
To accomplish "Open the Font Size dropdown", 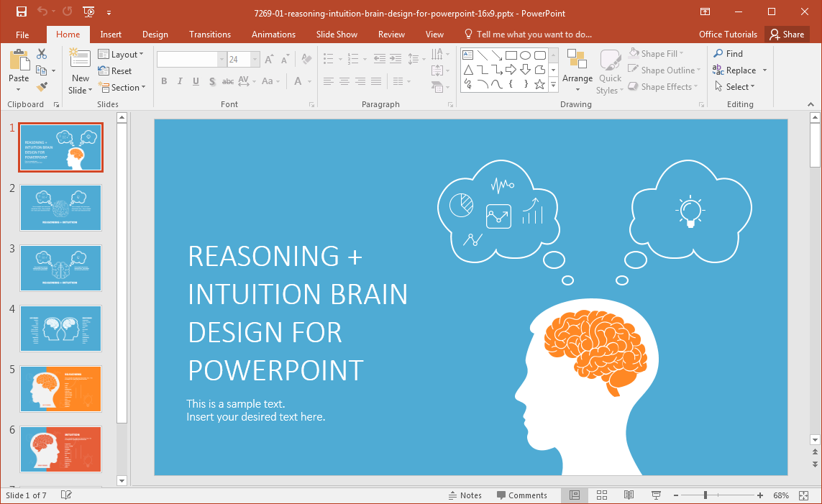I will click(x=255, y=60).
